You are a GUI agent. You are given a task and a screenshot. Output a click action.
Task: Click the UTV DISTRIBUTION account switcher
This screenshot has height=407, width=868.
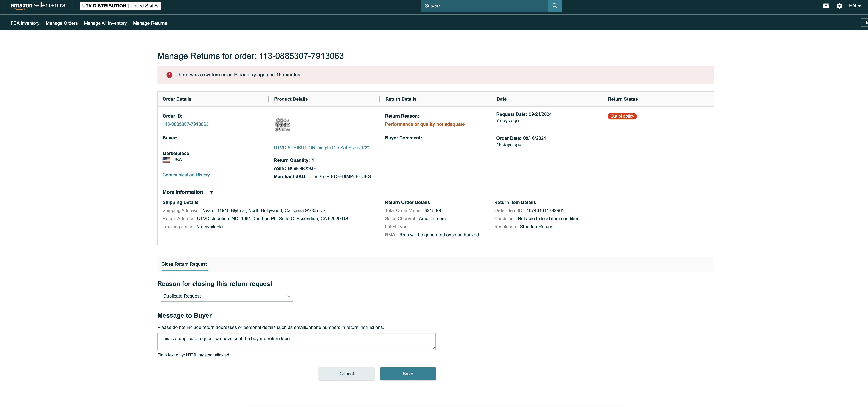[x=120, y=6]
